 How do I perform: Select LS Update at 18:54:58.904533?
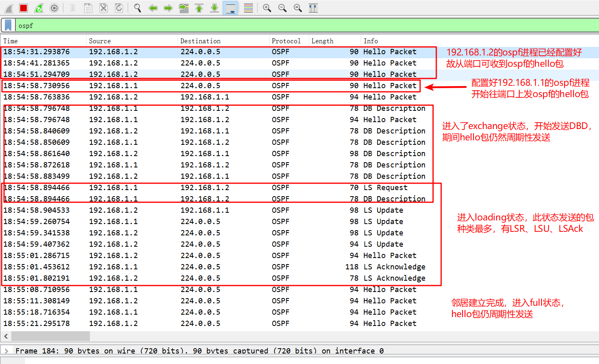click(x=299, y=210)
